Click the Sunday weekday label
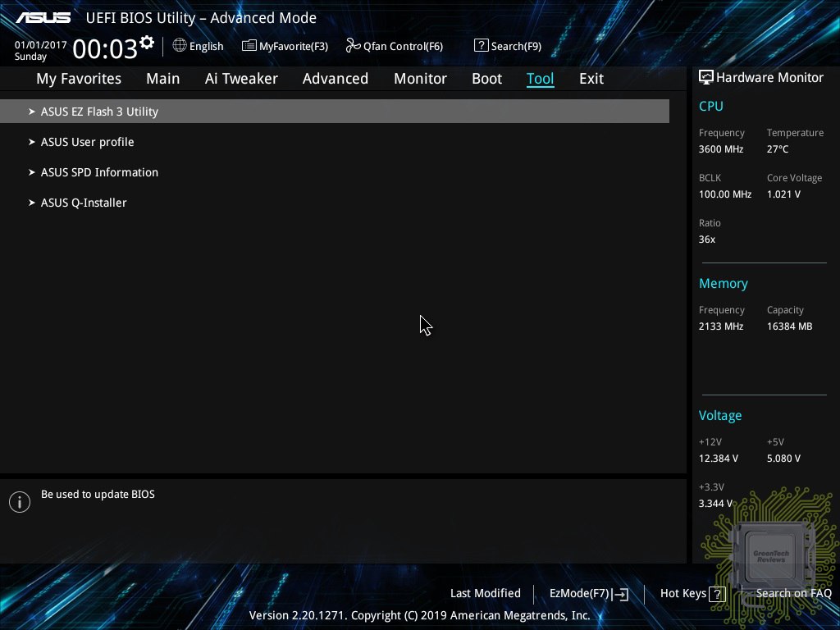 pyautogui.click(x=30, y=57)
